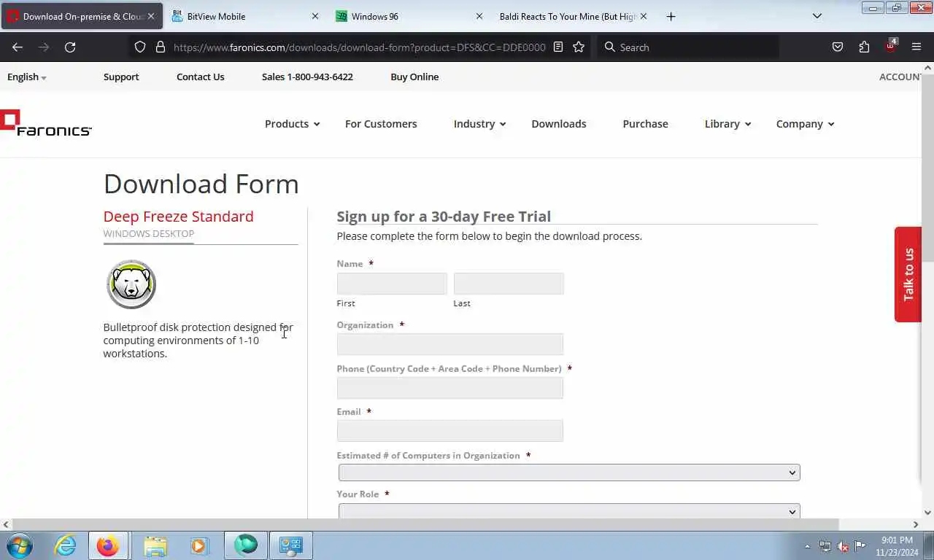Focus the Email input field

coord(450,431)
